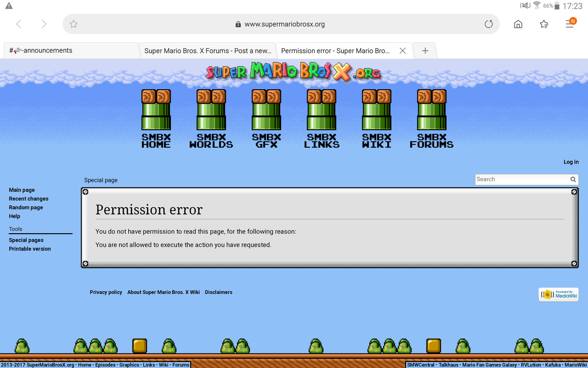This screenshot has height=368, width=588.
Task: Bookmark page with address bar star icon
Action: 73,24
